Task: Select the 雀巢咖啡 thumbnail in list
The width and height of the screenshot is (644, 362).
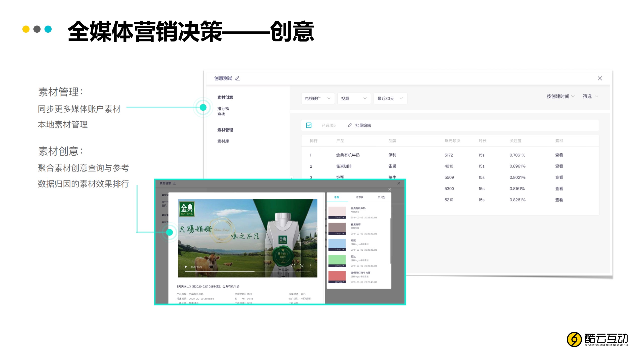Action: point(337,228)
